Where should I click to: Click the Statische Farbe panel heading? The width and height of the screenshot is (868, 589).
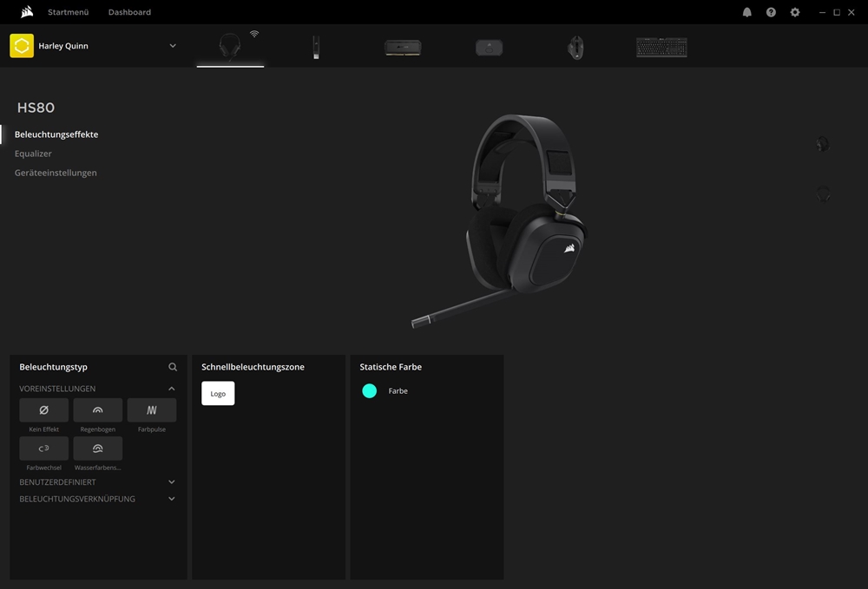(x=391, y=367)
